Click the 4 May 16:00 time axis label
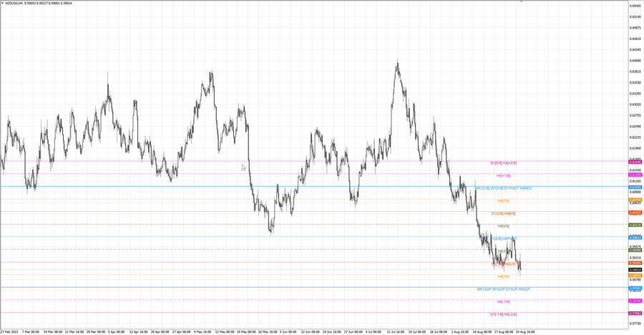Viewport: 644px width, 335px height. pyautogui.click(x=203, y=331)
